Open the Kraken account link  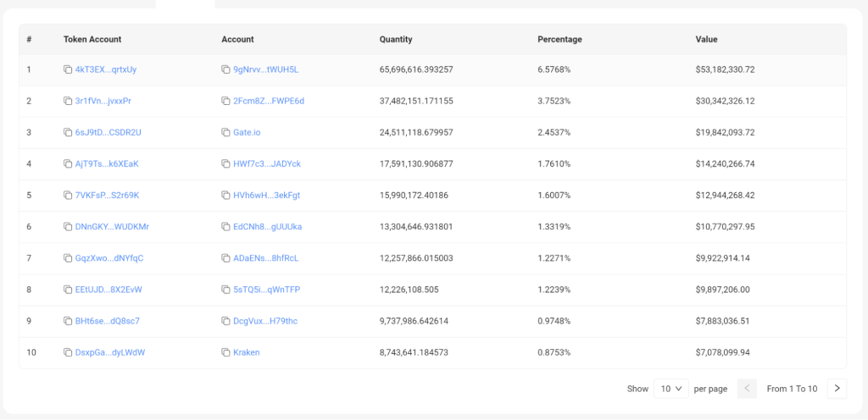pyautogui.click(x=247, y=352)
